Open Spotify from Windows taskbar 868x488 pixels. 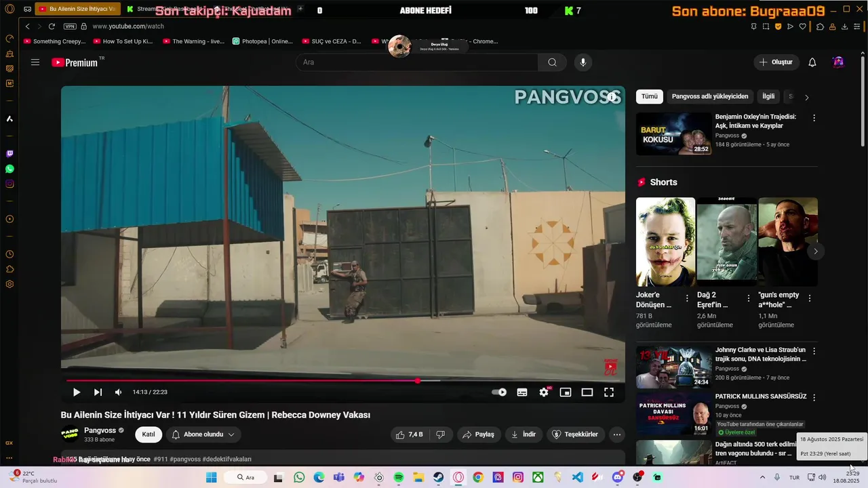pyautogui.click(x=399, y=477)
